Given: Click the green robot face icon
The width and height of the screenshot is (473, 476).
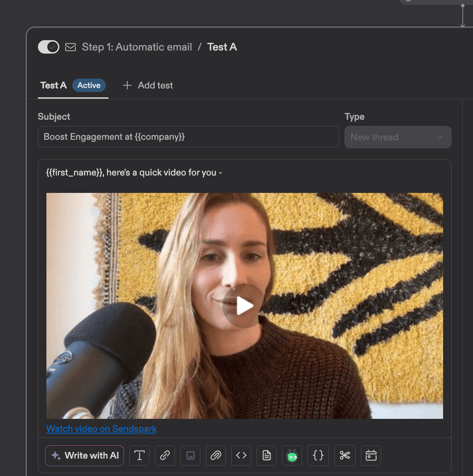Looking at the screenshot, I should 292,455.
